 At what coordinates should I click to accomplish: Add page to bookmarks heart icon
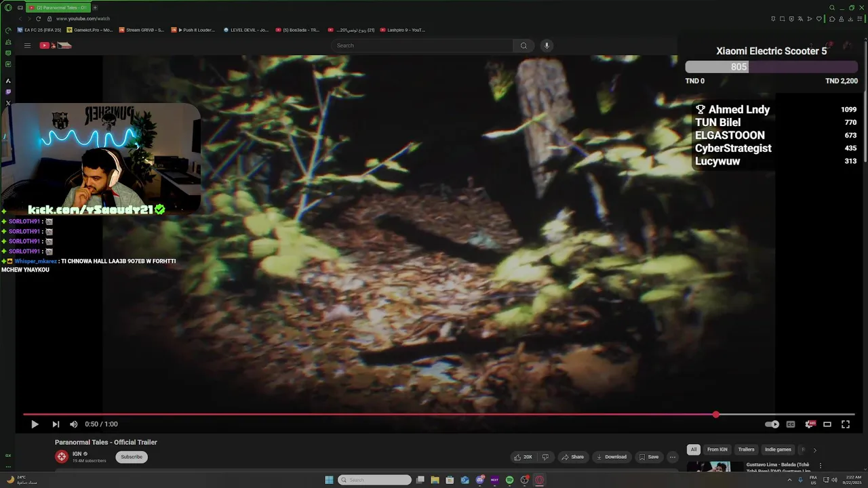[x=818, y=18]
